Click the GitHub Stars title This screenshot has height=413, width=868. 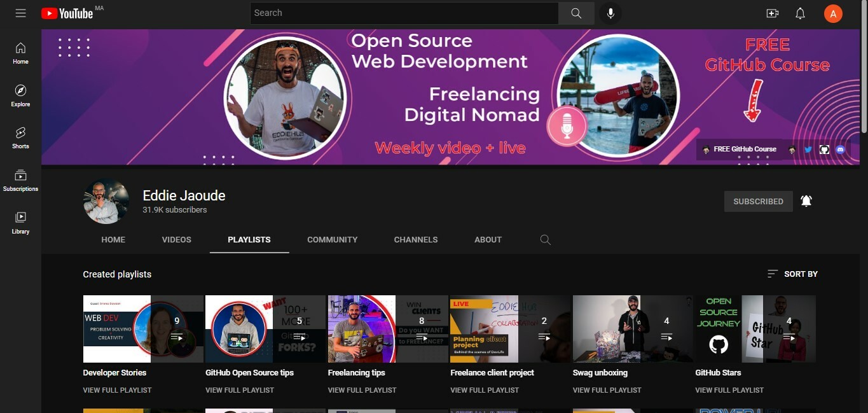coord(719,373)
